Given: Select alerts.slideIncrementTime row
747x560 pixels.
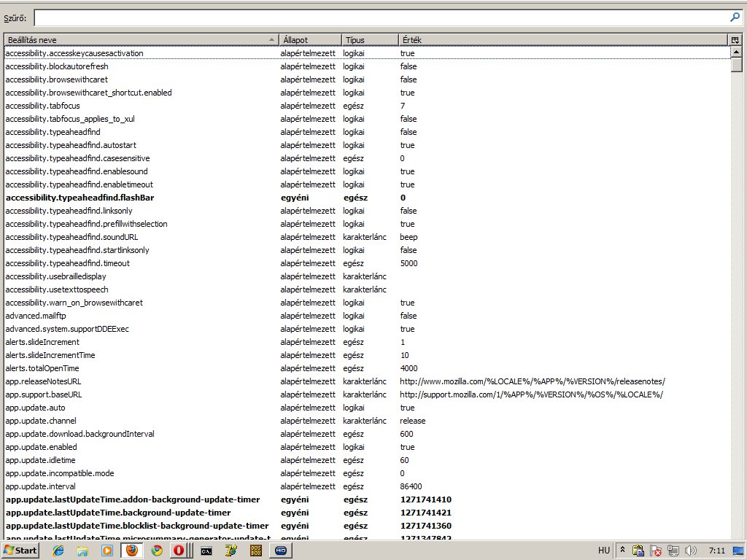Looking at the screenshot, I should point(367,355).
